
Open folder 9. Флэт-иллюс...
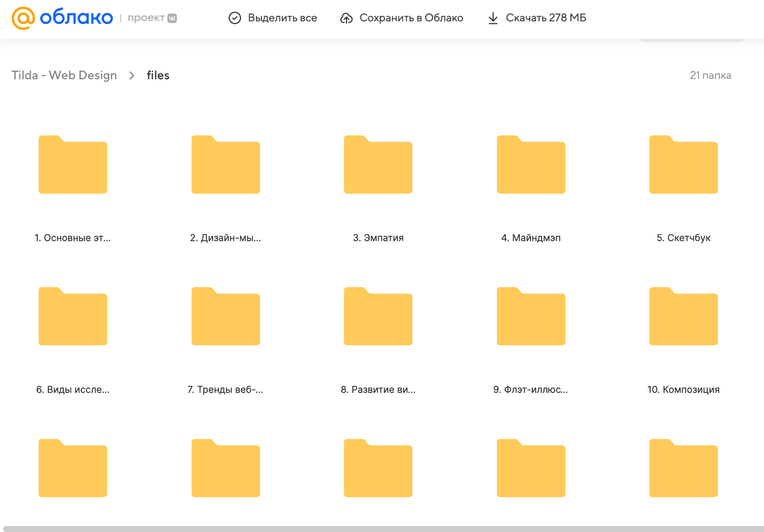pyautogui.click(x=531, y=317)
